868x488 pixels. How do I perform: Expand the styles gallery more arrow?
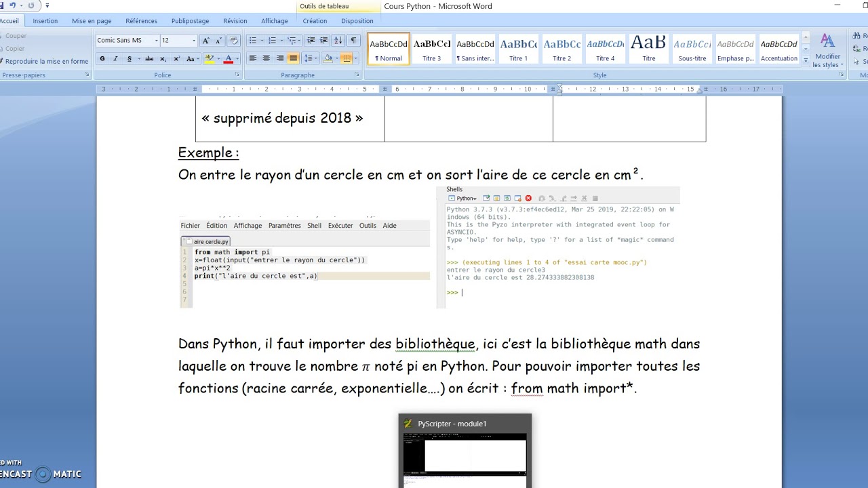point(806,60)
